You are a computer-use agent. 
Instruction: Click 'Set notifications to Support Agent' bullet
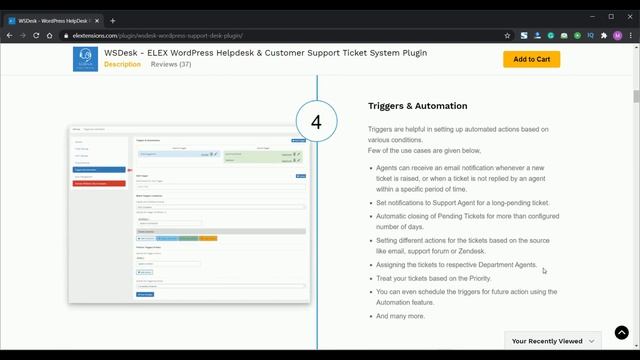[x=463, y=203]
